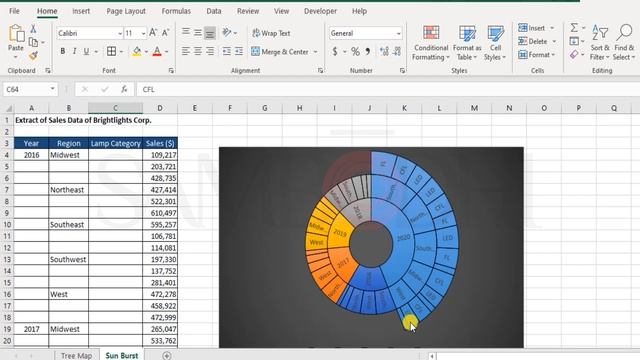Click the Cut scissors icon

[33, 29]
